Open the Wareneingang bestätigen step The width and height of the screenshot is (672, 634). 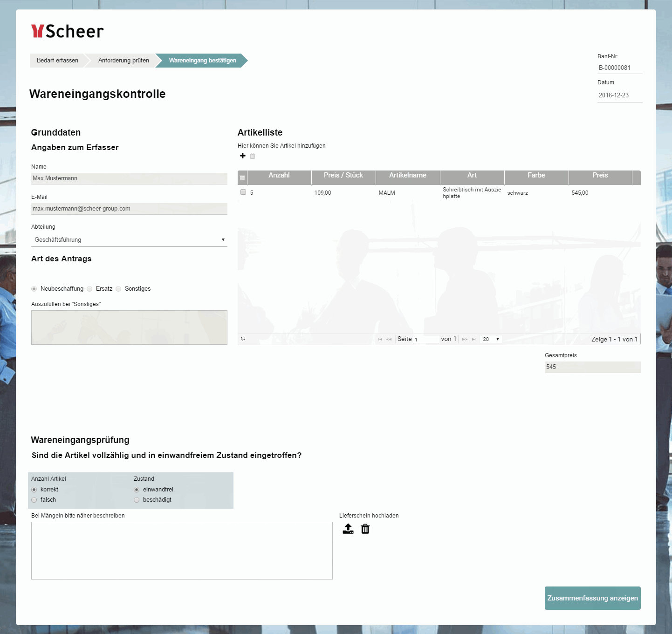point(202,61)
